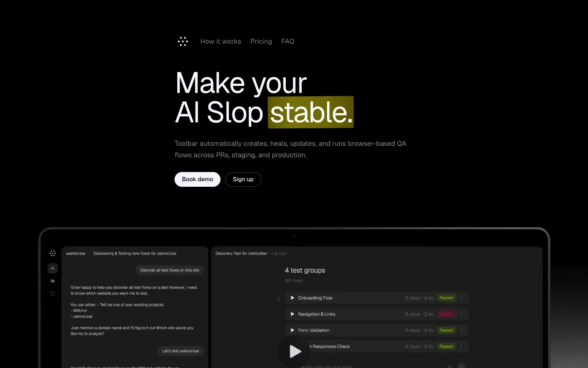588x368 pixels.
Task: Click the Toolbar dotted logo in the header
Action: coord(183,41)
